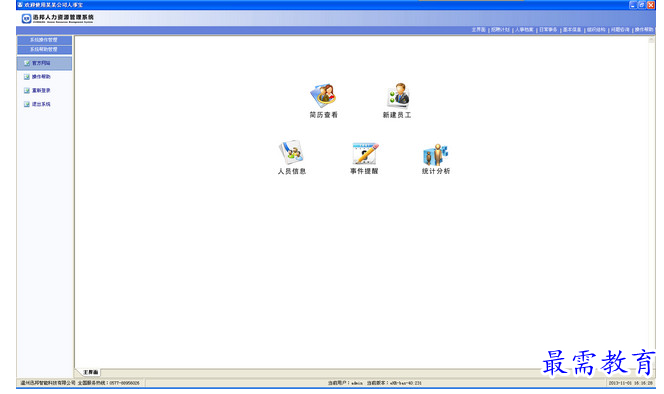
Task: Click the 新建员工 new employee icon
Action: coord(397,95)
